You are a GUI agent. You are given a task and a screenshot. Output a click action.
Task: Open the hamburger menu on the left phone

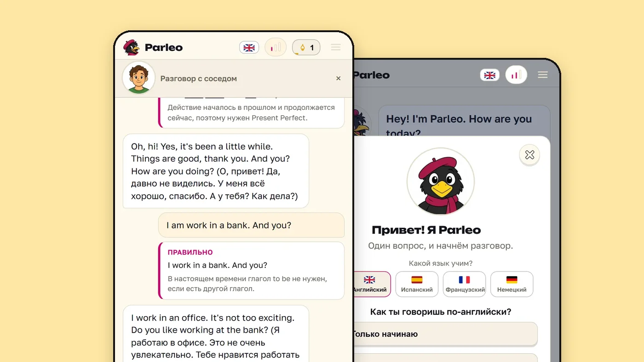tap(336, 47)
